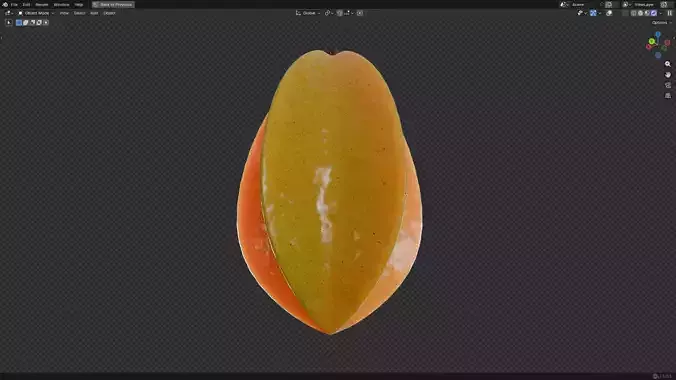Toggle the snap magnet button

coord(340,13)
